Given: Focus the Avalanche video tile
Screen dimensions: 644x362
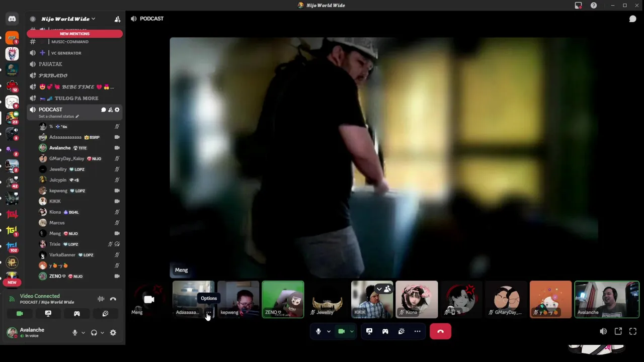Looking at the screenshot, I should click(607, 300).
